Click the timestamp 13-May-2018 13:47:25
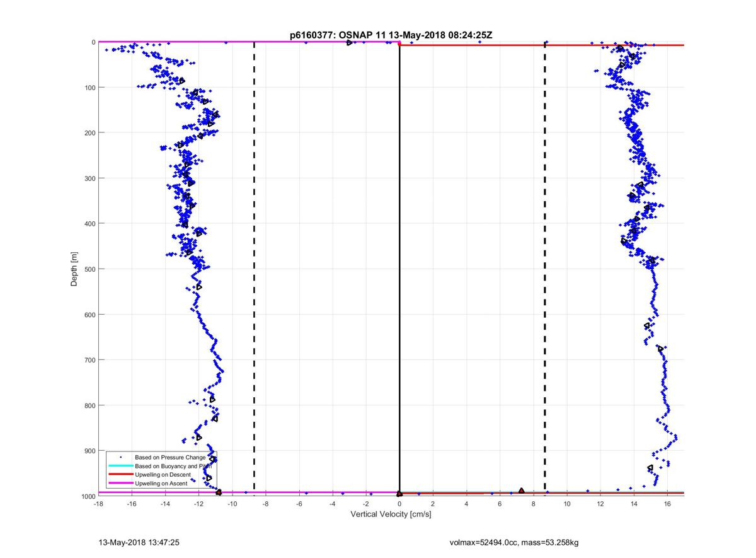 tap(139, 542)
